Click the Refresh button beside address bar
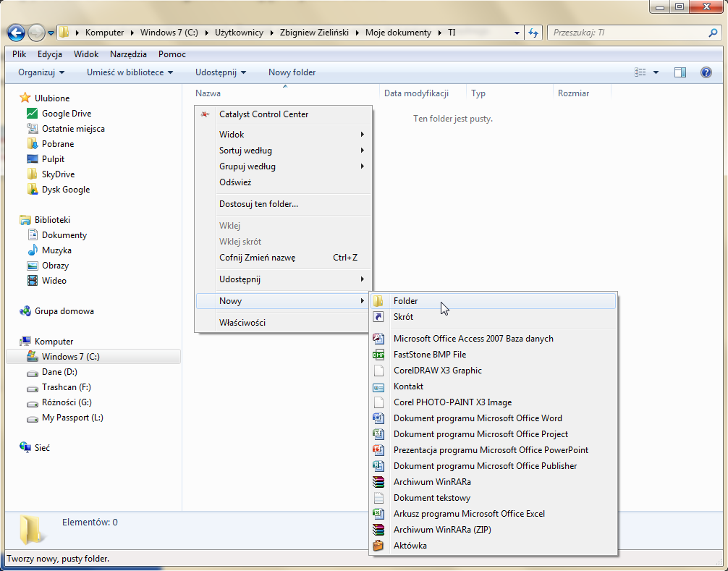Screen dimensions: 728x571 (x=533, y=33)
